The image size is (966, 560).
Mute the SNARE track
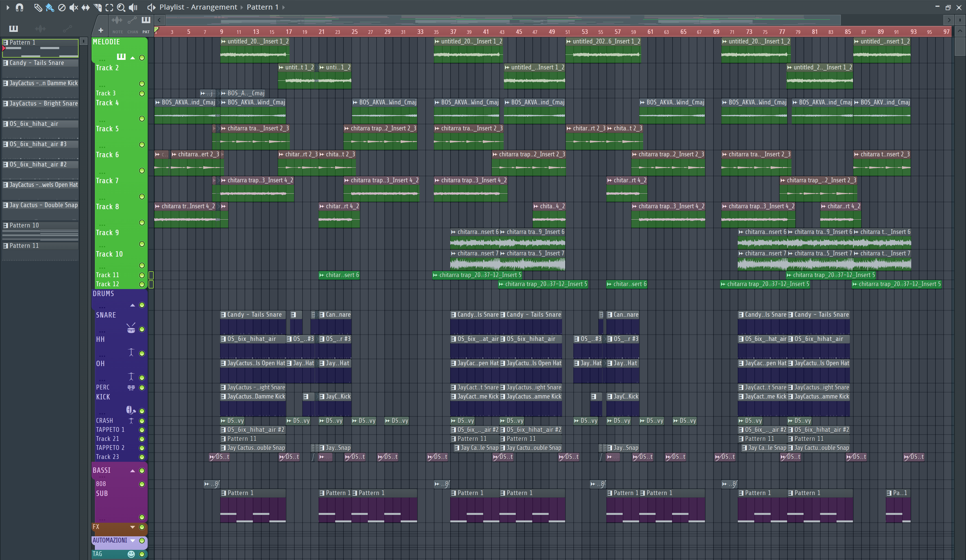click(x=142, y=329)
